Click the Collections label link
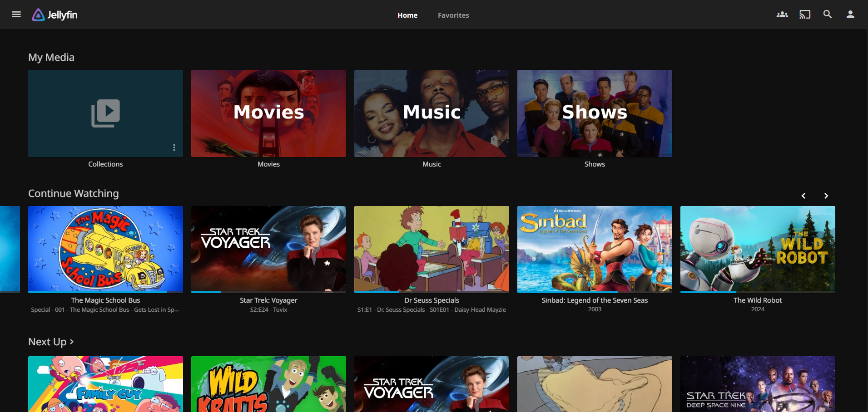This screenshot has height=412, width=868. point(105,164)
